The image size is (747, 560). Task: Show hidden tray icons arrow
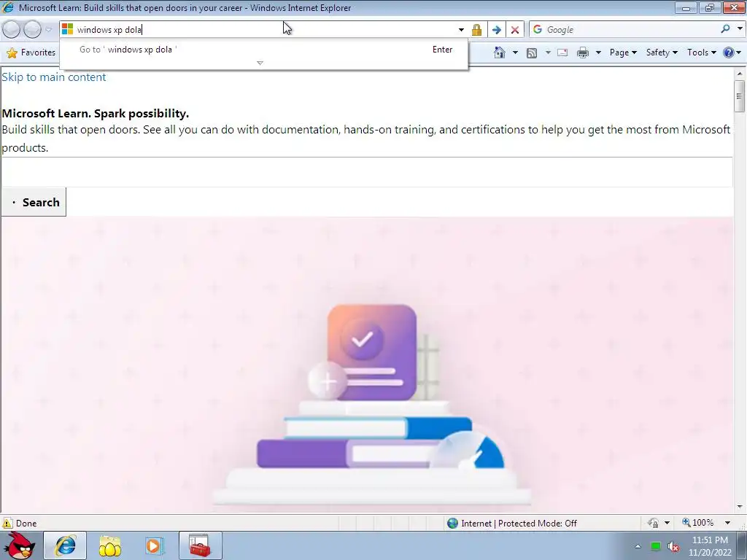(638, 546)
